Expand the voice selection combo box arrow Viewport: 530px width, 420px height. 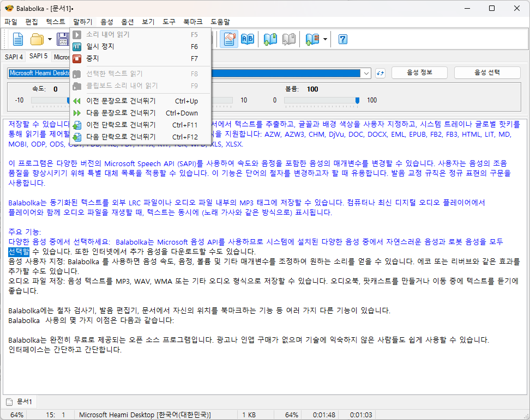pos(366,73)
